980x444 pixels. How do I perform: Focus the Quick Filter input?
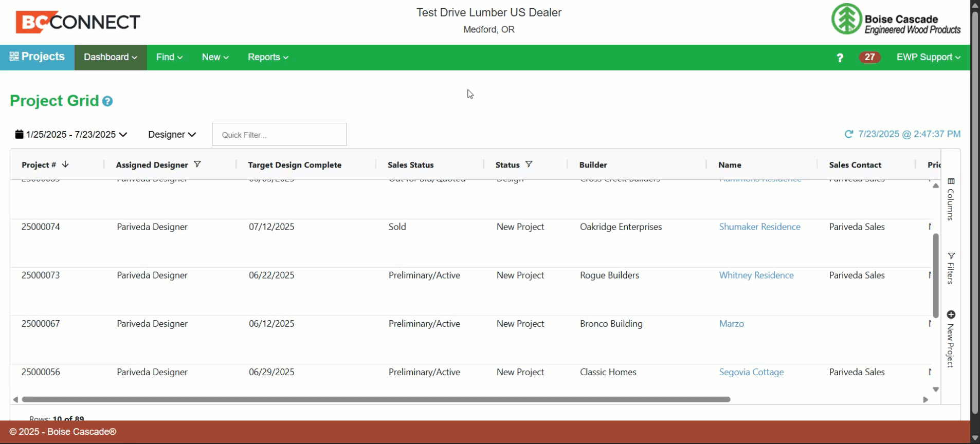(279, 134)
